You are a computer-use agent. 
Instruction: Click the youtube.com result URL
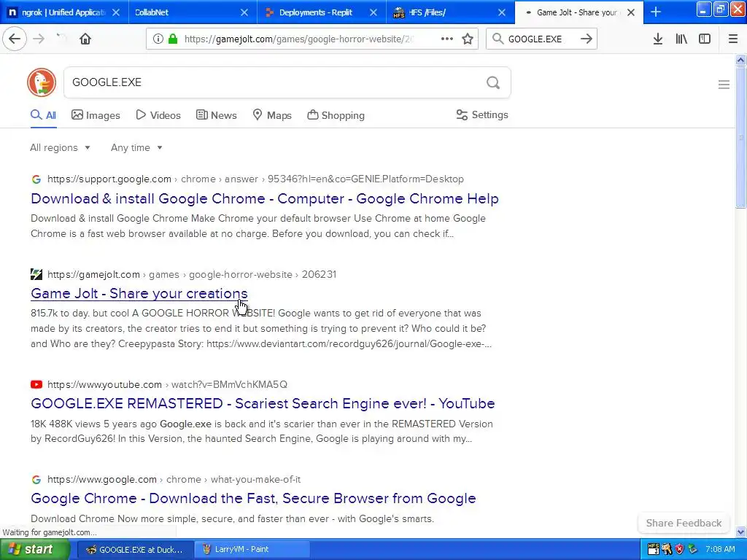click(167, 384)
